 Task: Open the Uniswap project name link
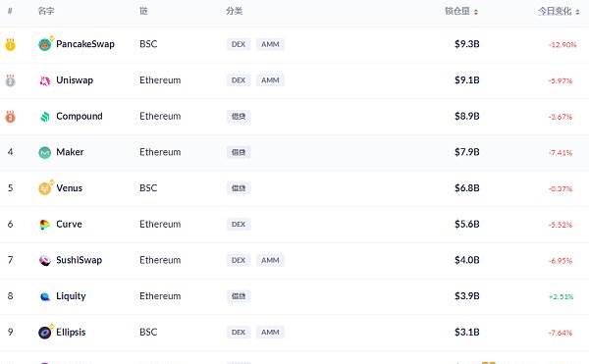tap(75, 80)
